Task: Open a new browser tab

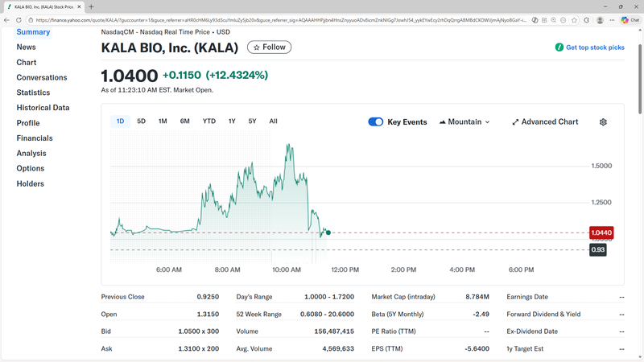Action: pos(91,6)
